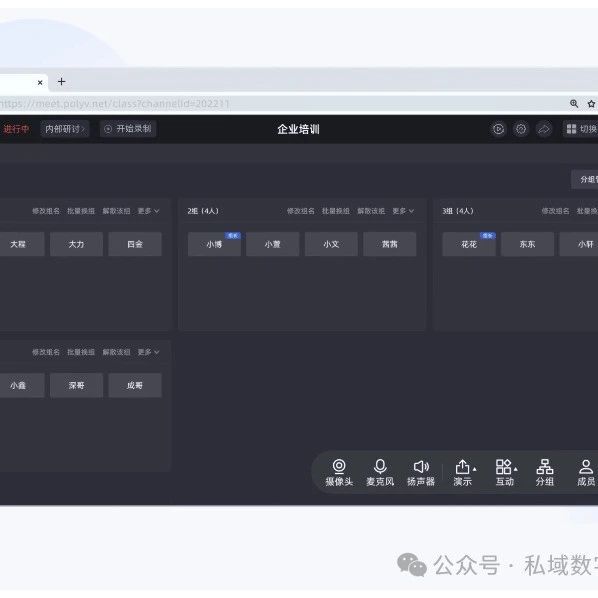Click 解散该组 in the group containing 大力
The width and height of the screenshot is (598, 598).
tap(116, 211)
